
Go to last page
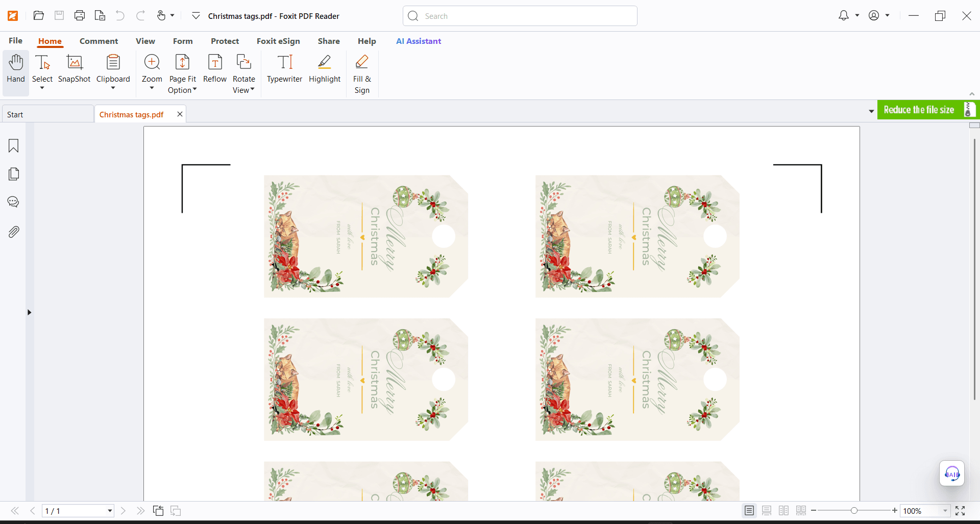[140, 511]
